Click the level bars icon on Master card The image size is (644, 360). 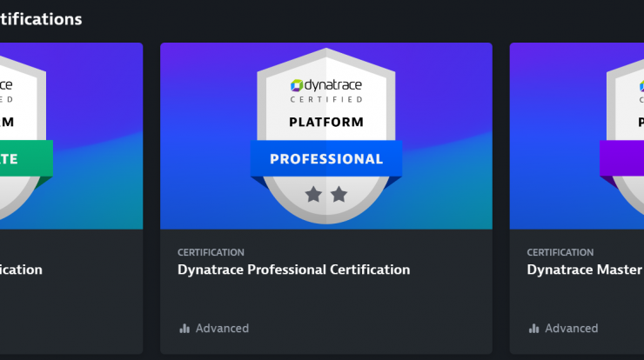(534, 329)
